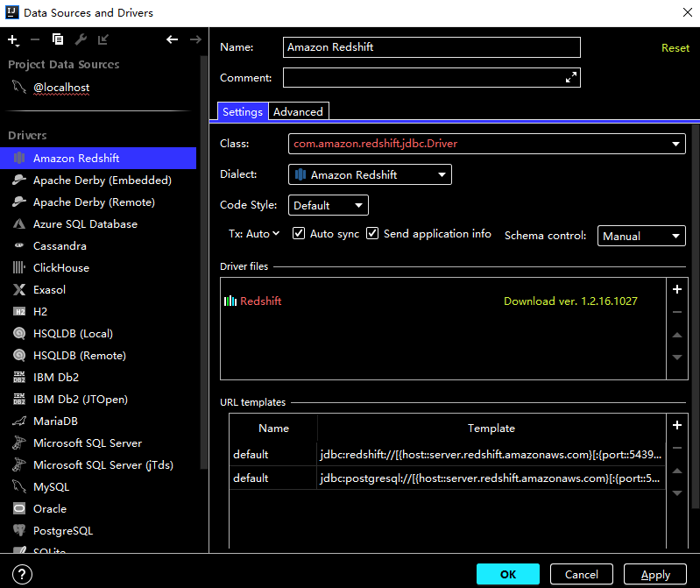The width and height of the screenshot is (700, 588).
Task: Select the jdbc:redshift URL template row
Action: 448,455
